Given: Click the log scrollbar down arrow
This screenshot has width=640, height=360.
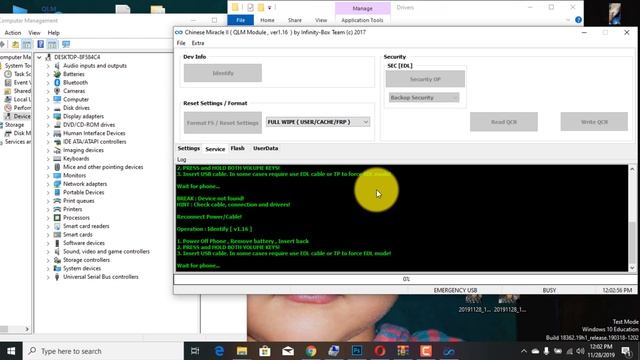Looking at the screenshot, I should point(632,268).
